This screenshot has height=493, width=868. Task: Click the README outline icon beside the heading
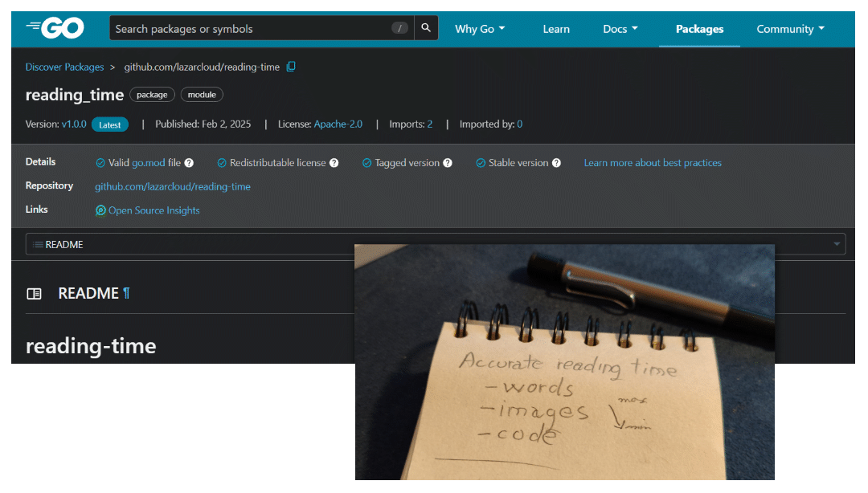[35, 293]
